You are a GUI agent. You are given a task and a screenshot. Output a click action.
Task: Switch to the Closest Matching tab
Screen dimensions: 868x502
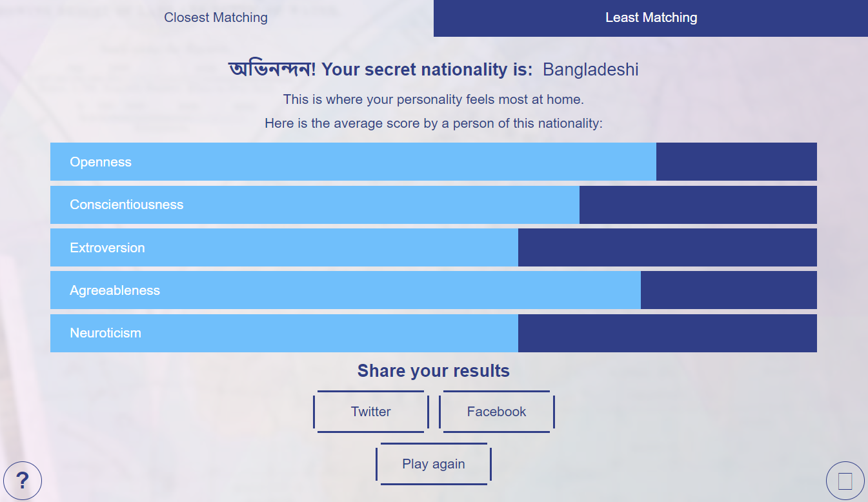coord(216,17)
